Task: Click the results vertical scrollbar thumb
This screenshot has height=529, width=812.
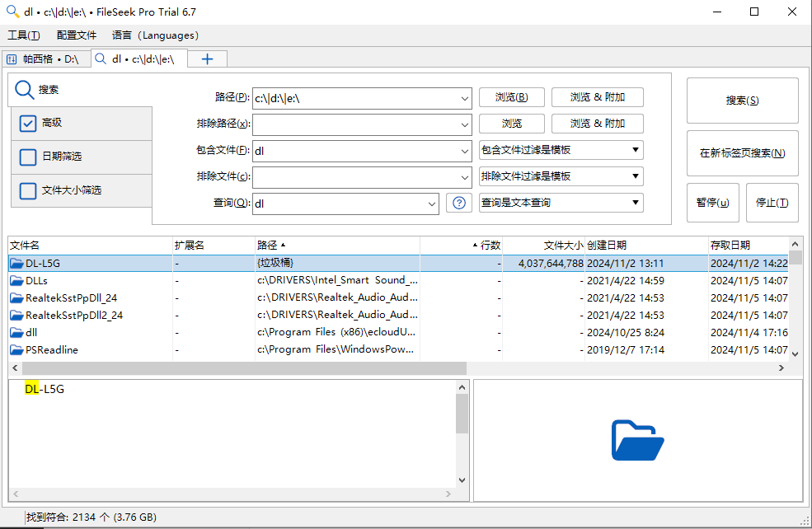Action: coord(795,258)
